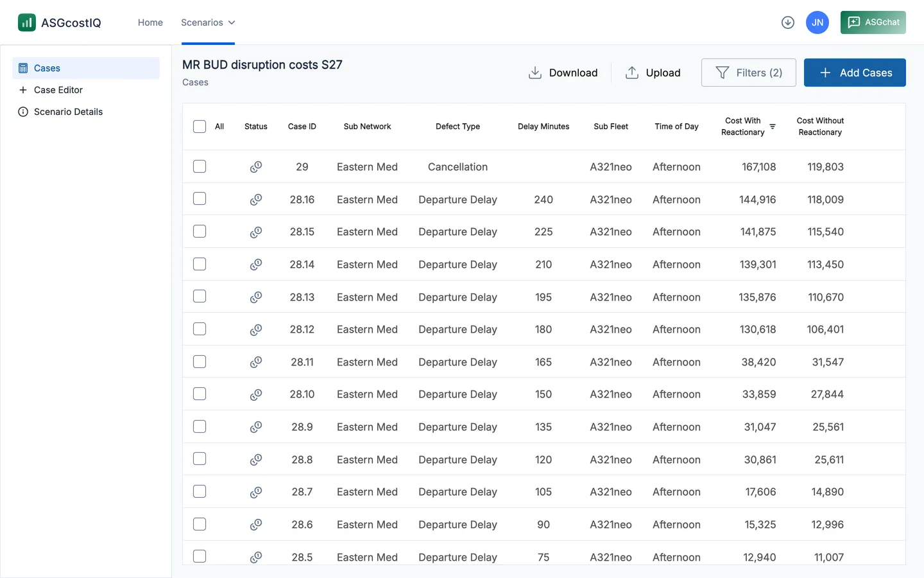Toggle the All select checkbox in table header
This screenshot has width=924, height=578.
(200, 127)
